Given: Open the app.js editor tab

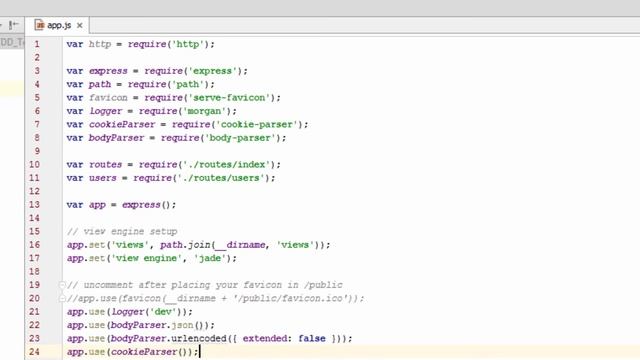Looking at the screenshot, I should 57,25.
